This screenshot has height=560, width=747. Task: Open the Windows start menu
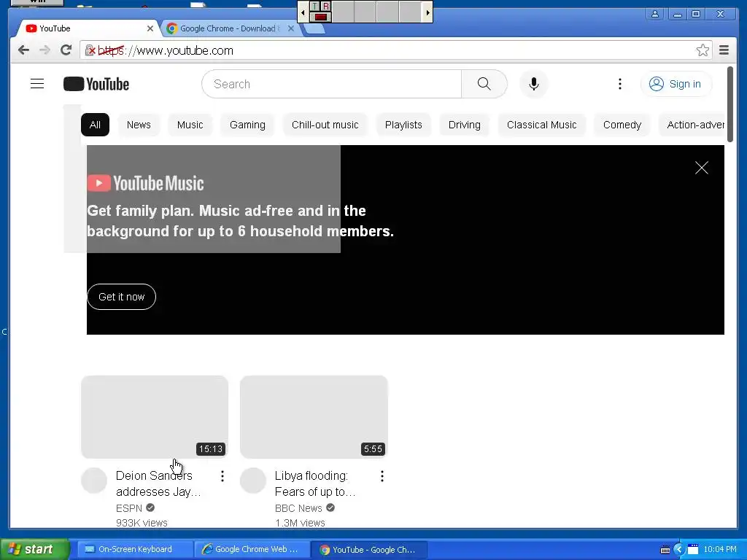[35, 549]
